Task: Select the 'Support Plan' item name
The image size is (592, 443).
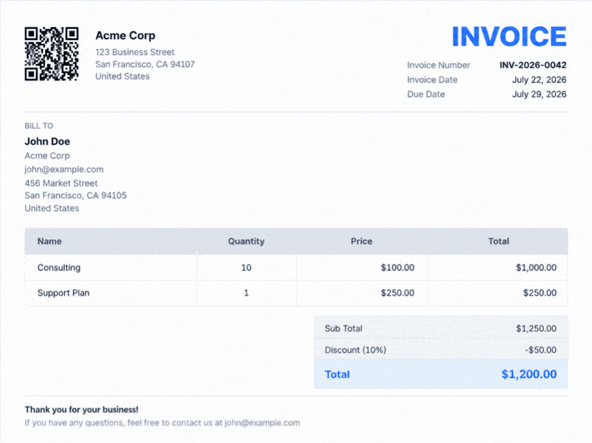Action: point(63,293)
